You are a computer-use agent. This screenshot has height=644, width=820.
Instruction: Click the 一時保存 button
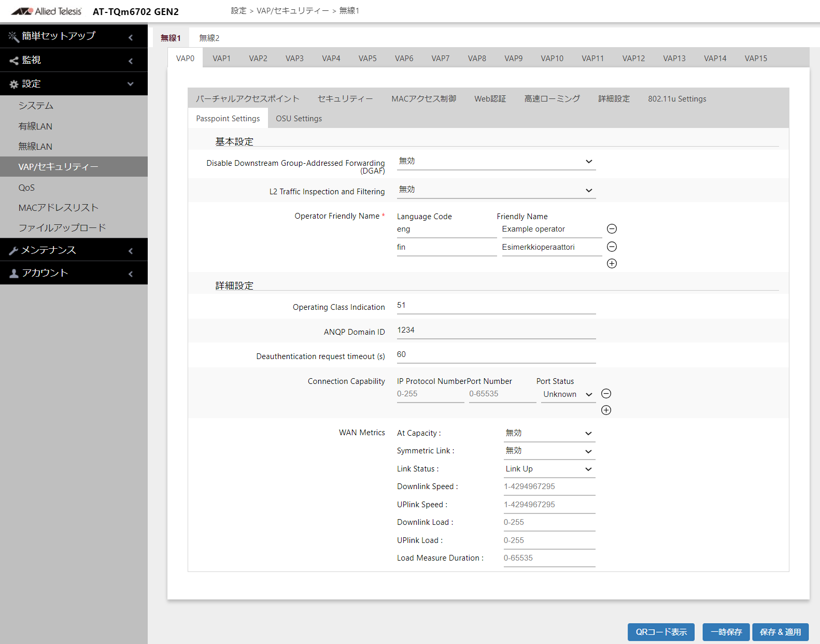726,632
